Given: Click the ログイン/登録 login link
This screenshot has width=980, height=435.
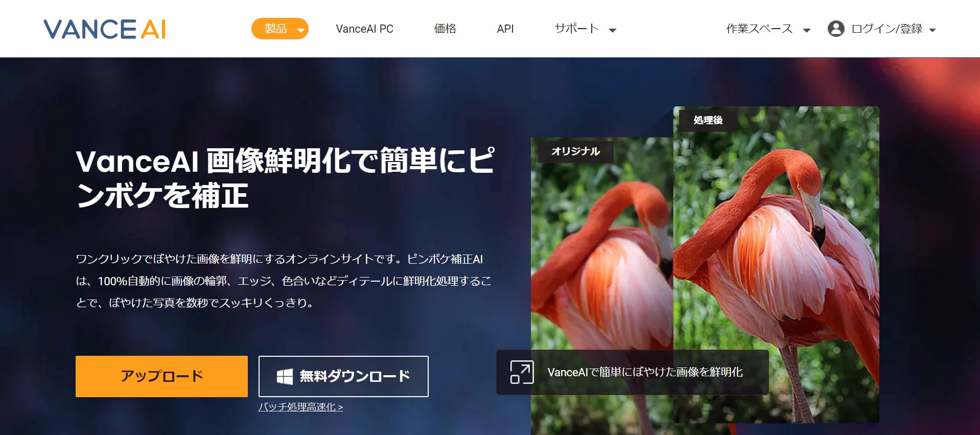Looking at the screenshot, I should coord(887,29).
